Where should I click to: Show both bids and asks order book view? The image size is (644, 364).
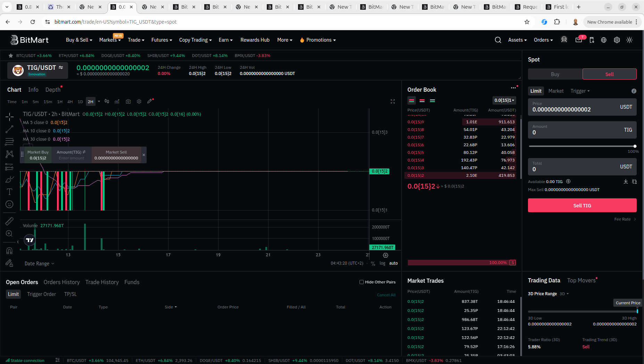(x=412, y=101)
